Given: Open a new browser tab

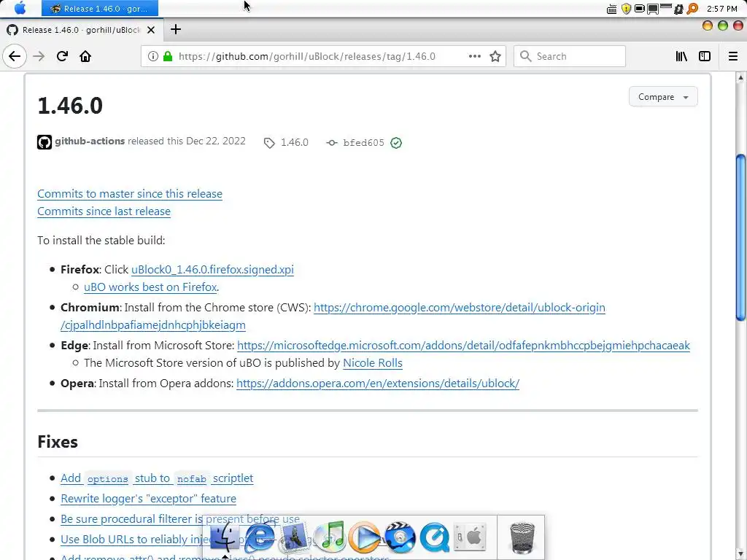Looking at the screenshot, I should [x=175, y=29].
